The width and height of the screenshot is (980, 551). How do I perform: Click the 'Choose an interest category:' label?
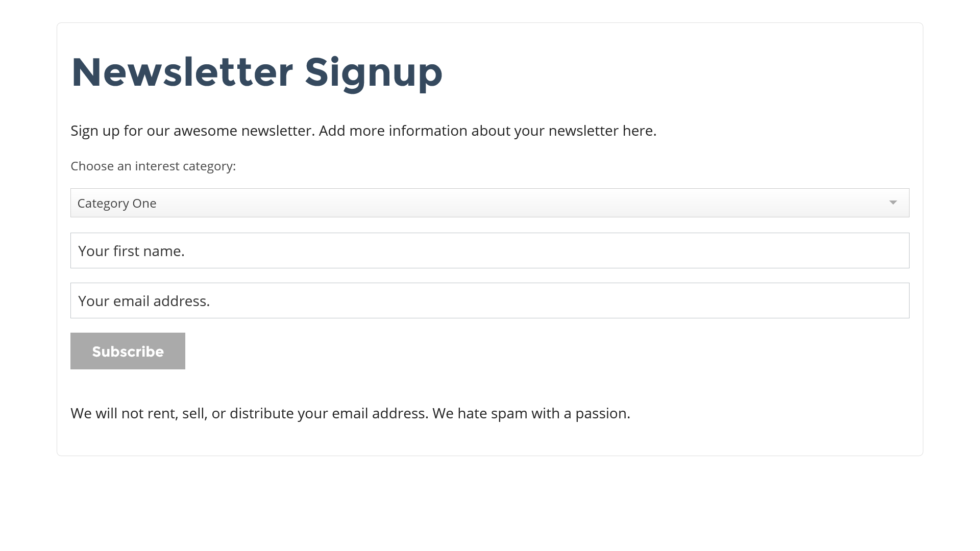(153, 166)
